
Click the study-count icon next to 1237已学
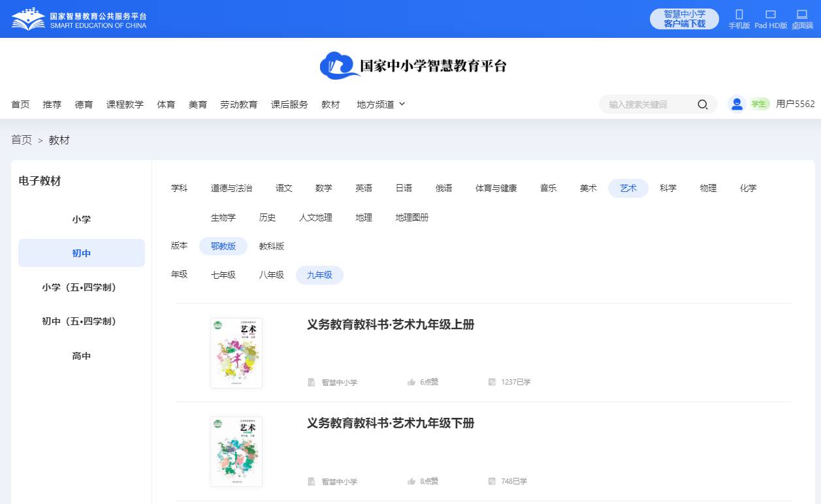pyautogui.click(x=492, y=382)
